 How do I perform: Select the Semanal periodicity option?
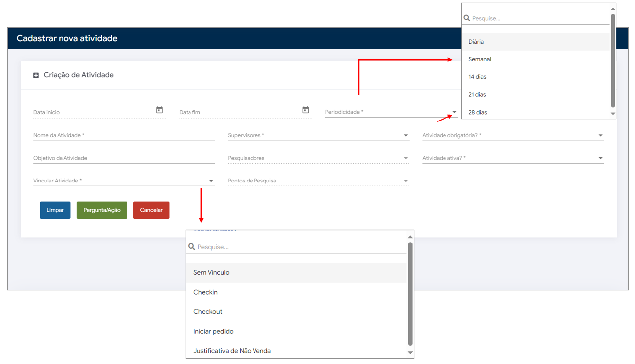tap(480, 59)
